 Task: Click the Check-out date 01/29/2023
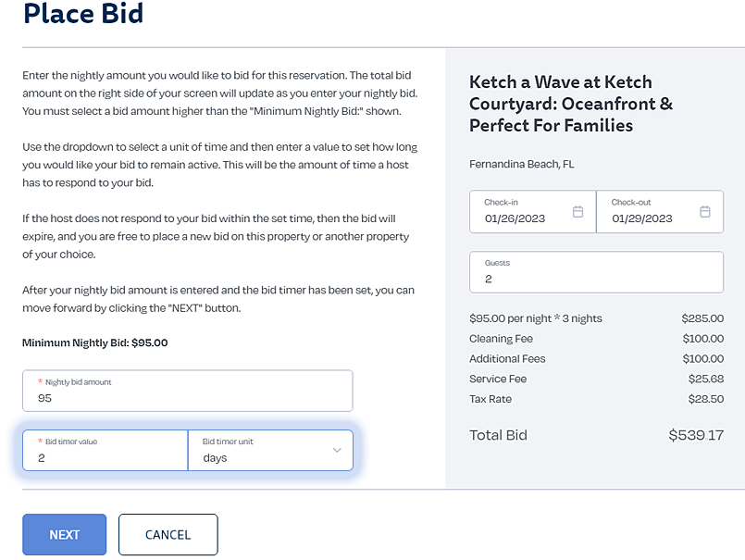[x=641, y=219]
